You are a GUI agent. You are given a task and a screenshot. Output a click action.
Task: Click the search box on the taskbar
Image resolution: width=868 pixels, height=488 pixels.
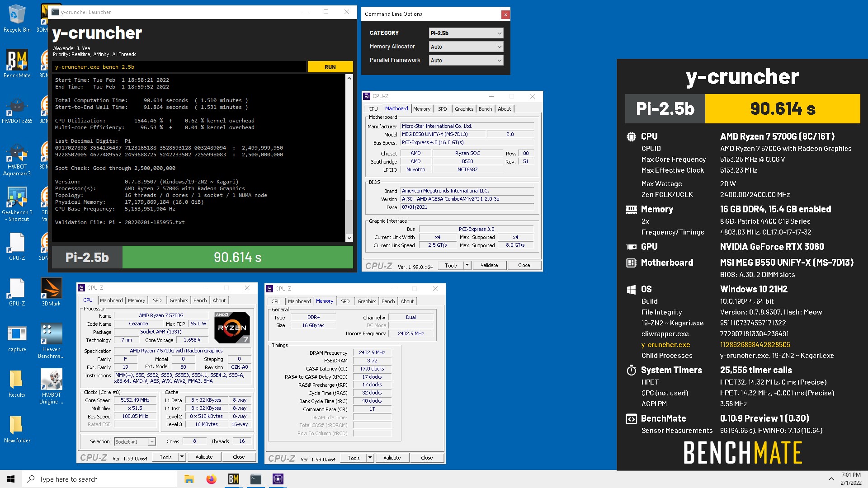tap(99, 479)
